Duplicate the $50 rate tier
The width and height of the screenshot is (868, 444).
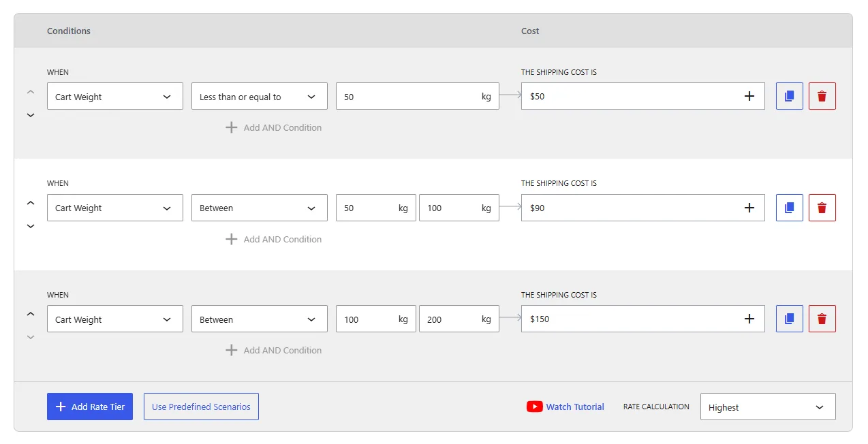(x=789, y=96)
